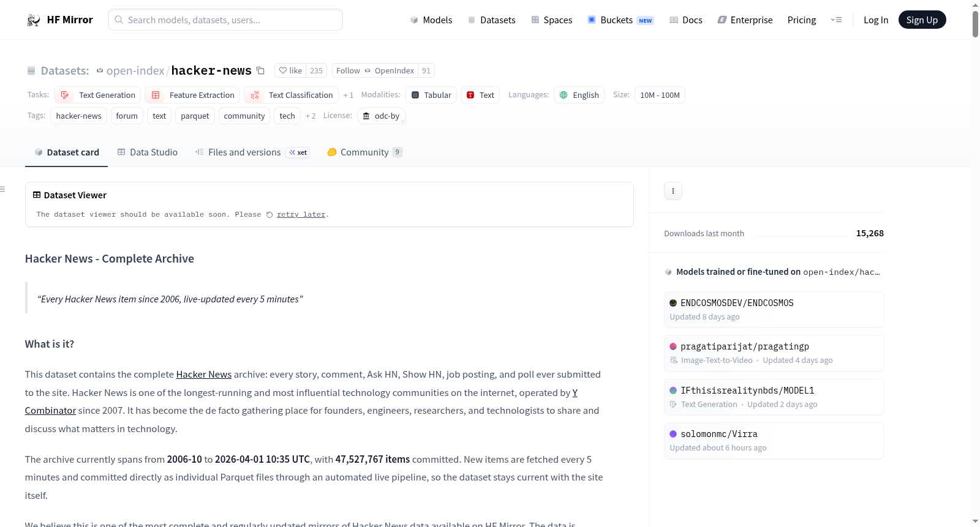Click the parquet tag
Image resolution: width=980 pixels, height=527 pixels.
pos(195,116)
